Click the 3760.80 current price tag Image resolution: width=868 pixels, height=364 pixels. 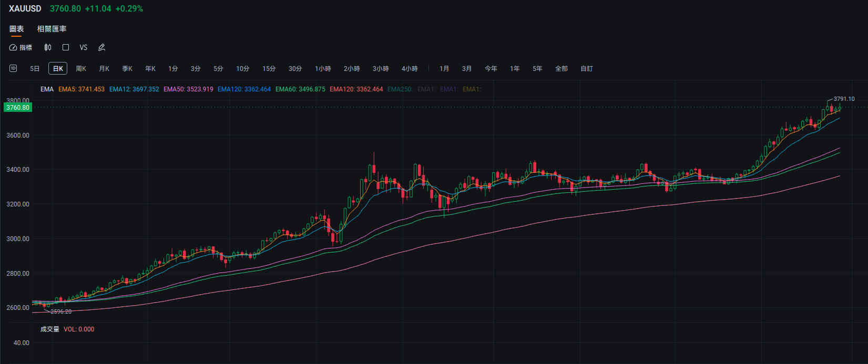[18, 108]
